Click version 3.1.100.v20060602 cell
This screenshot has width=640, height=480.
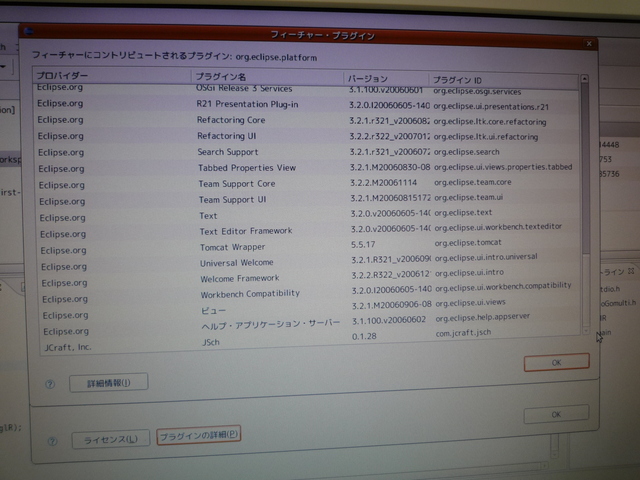point(389,320)
